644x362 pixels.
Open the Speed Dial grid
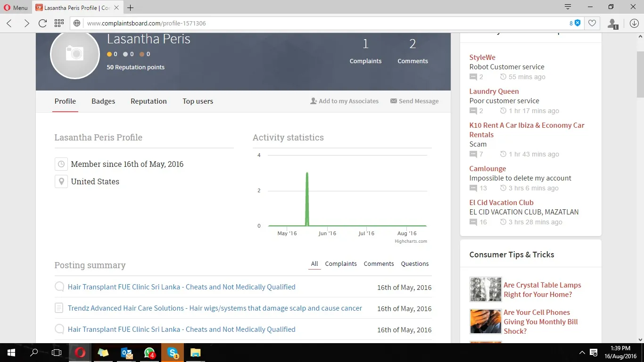pos(59,23)
